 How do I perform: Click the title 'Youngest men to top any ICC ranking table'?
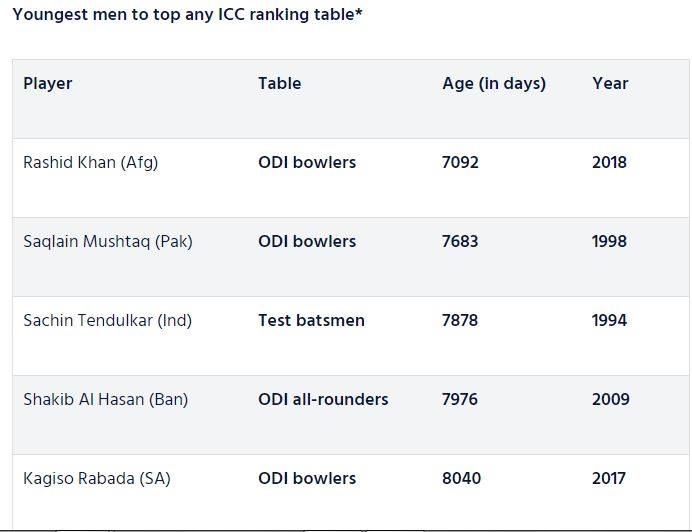pos(187,16)
